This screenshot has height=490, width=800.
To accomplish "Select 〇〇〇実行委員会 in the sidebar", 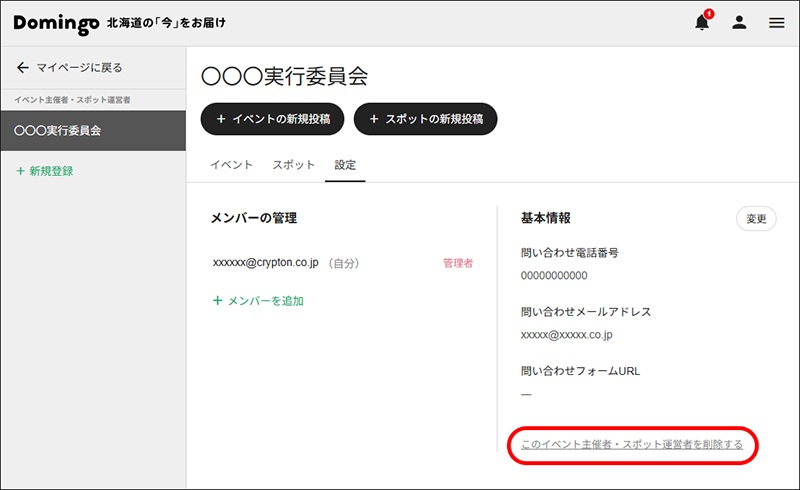I will (x=93, y=131).
